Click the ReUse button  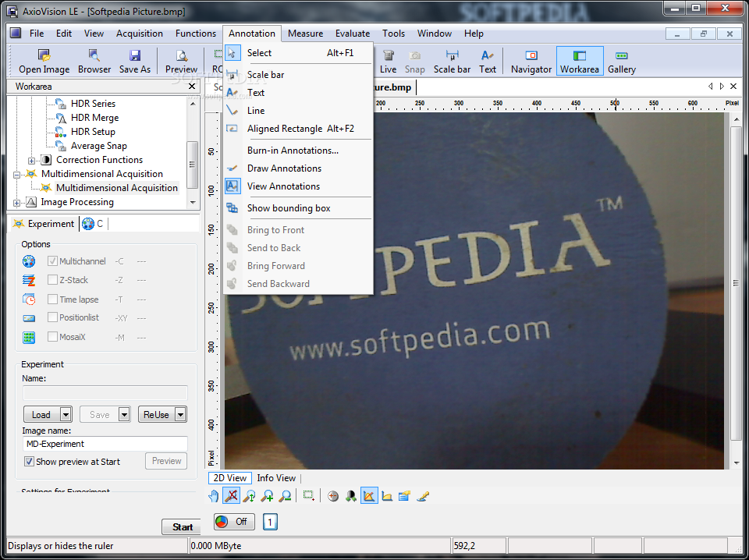(x=157, y=414)
